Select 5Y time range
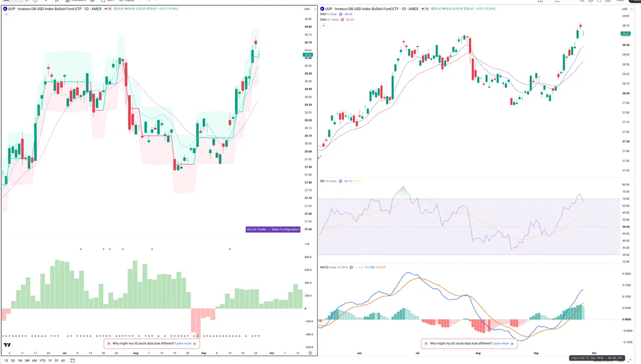 pyautogui.click(x=57, y=361)
